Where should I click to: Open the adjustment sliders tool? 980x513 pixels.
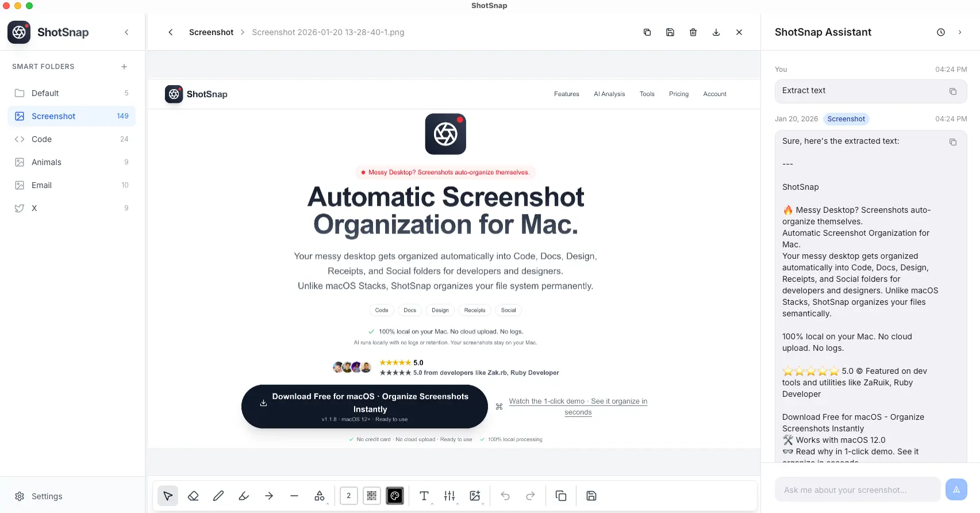coord(449,496)
